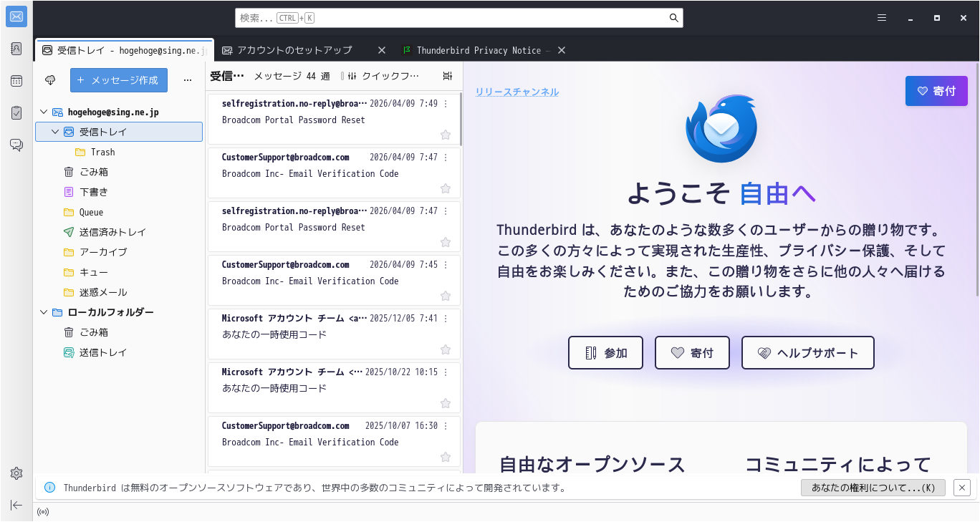980x522 pixels.
Task: Open the more menu for the 7:45 message
Action: pyautogui.click(x=446, y=265)
